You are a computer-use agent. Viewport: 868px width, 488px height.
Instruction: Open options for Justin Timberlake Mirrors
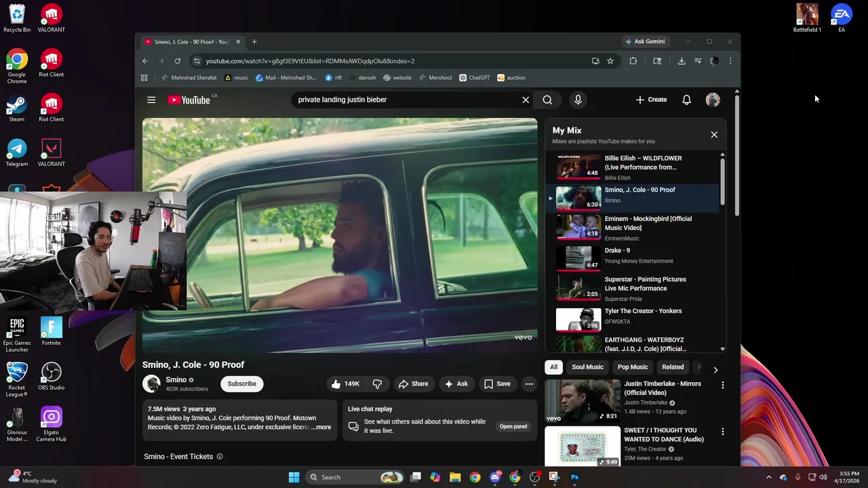(x=722, y=385)
